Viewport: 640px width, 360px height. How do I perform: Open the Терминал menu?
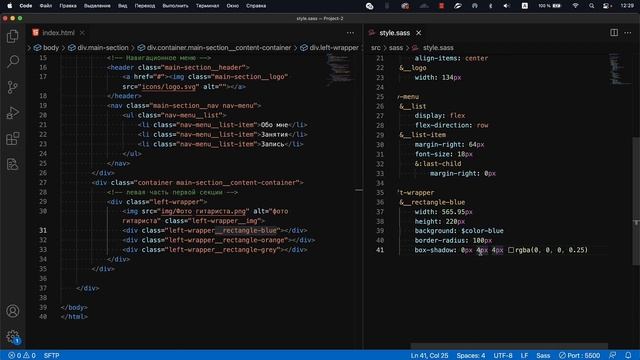207,6
